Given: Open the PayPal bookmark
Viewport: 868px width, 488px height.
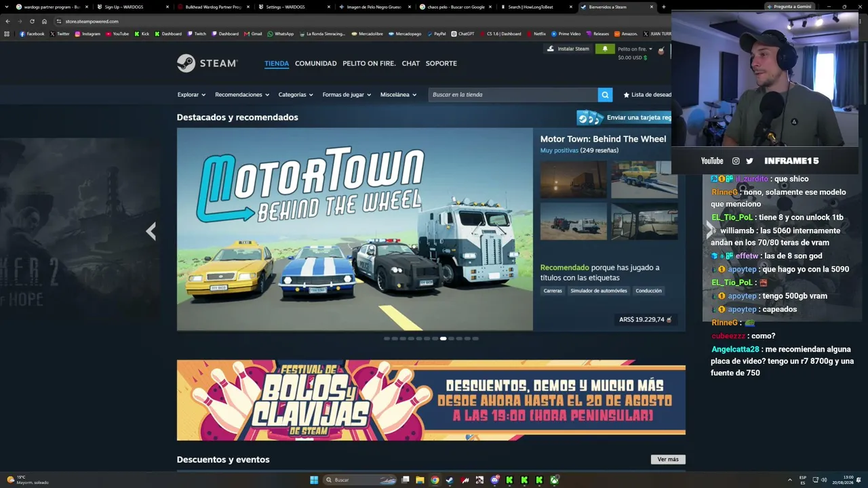Looking at the screenshot, I should click(x=436, y=34).
